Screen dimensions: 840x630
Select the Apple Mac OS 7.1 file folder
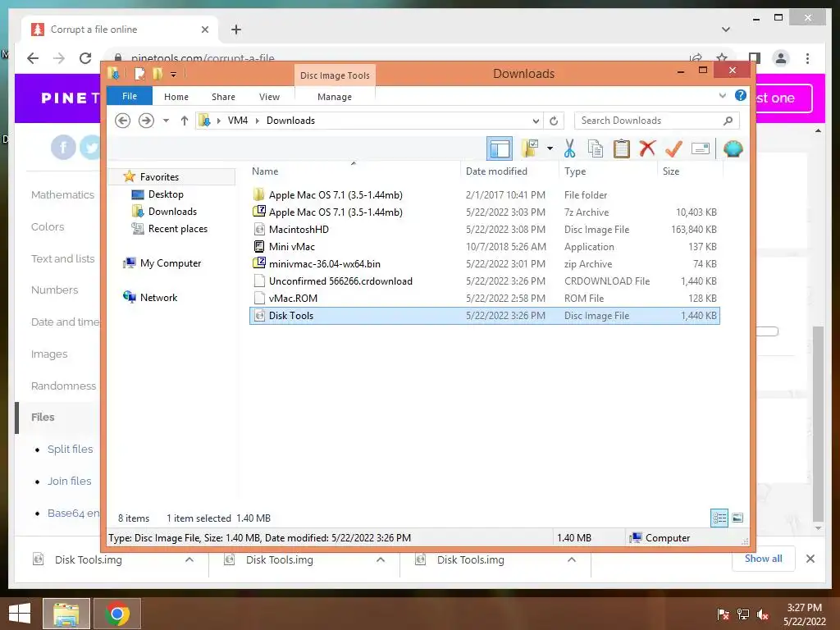pos(484,195)
